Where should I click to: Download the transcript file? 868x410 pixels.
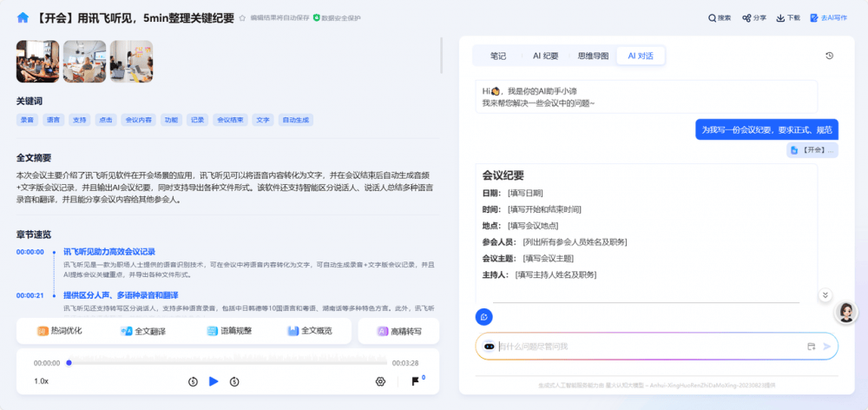788,17
